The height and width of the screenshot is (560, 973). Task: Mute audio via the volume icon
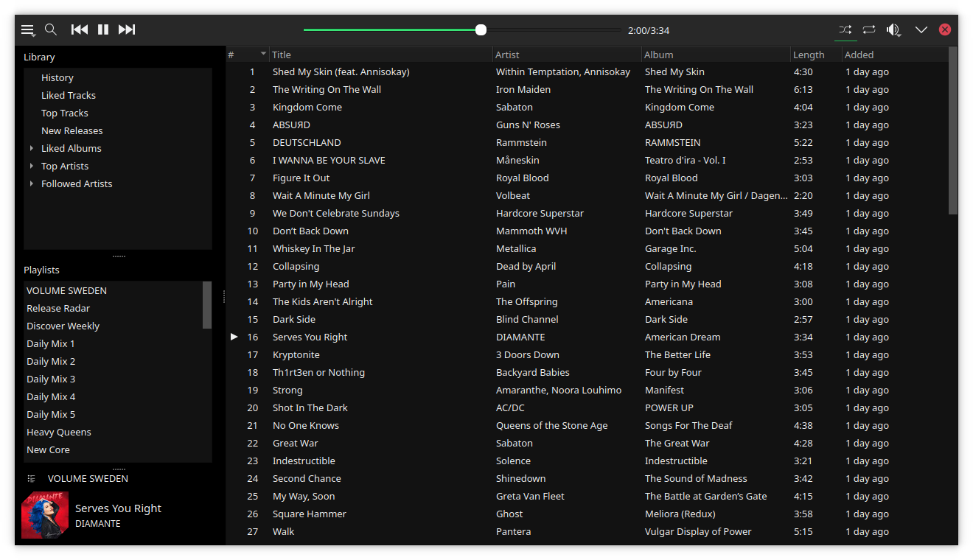click(893, 29)
